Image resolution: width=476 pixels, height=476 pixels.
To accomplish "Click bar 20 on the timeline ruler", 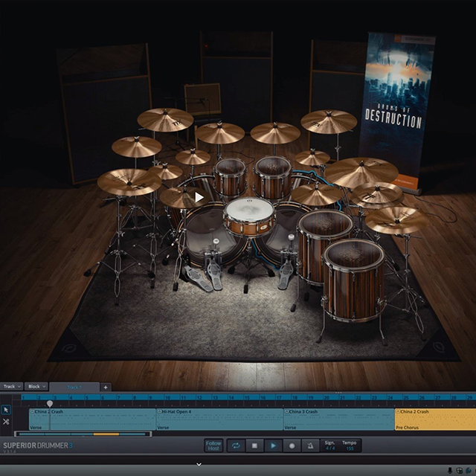I will 327,397.
